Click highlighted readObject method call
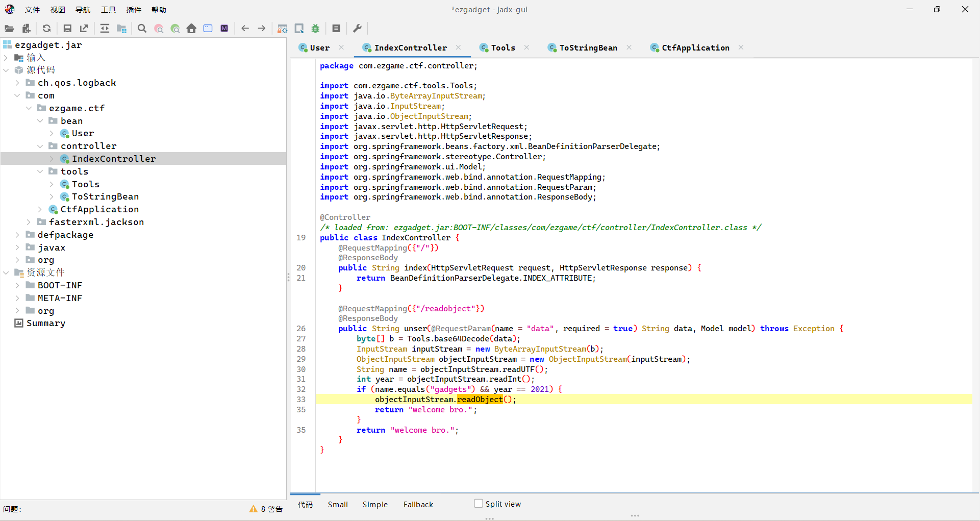The height and width of the screenshot is (521, 980). 480,400
